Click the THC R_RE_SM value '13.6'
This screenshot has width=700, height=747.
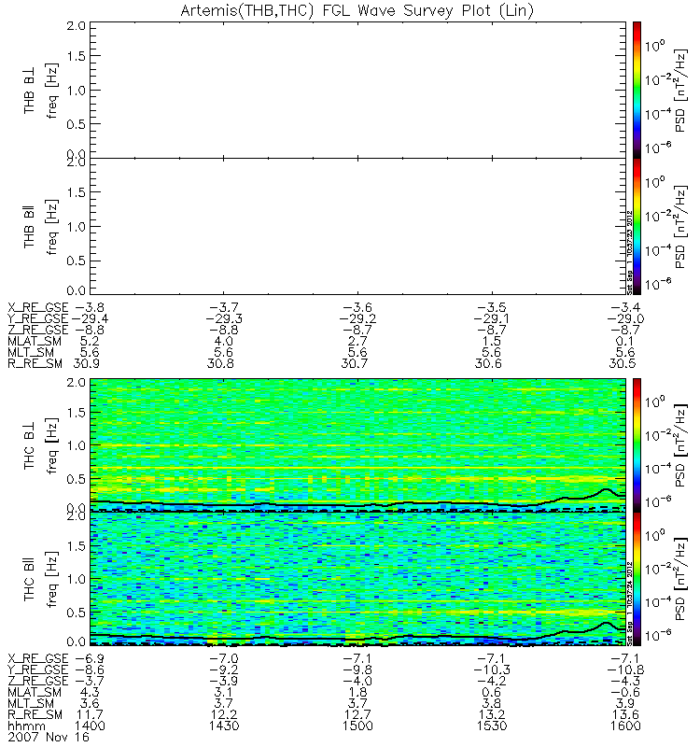click(x=625, y=714)
